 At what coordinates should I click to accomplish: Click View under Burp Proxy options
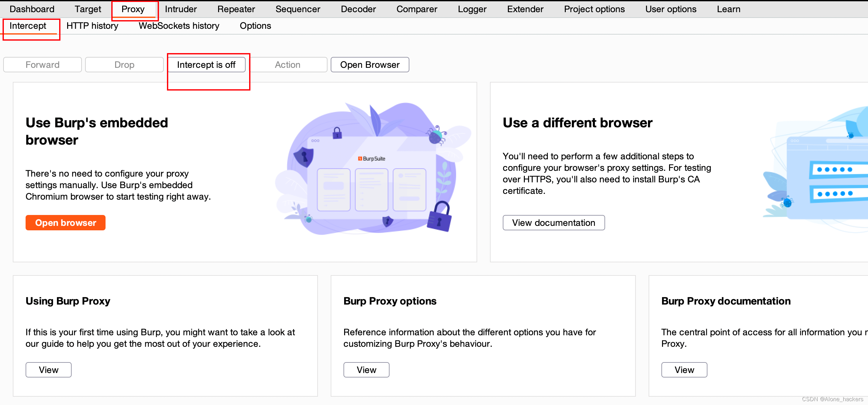(x=366, y=369)
